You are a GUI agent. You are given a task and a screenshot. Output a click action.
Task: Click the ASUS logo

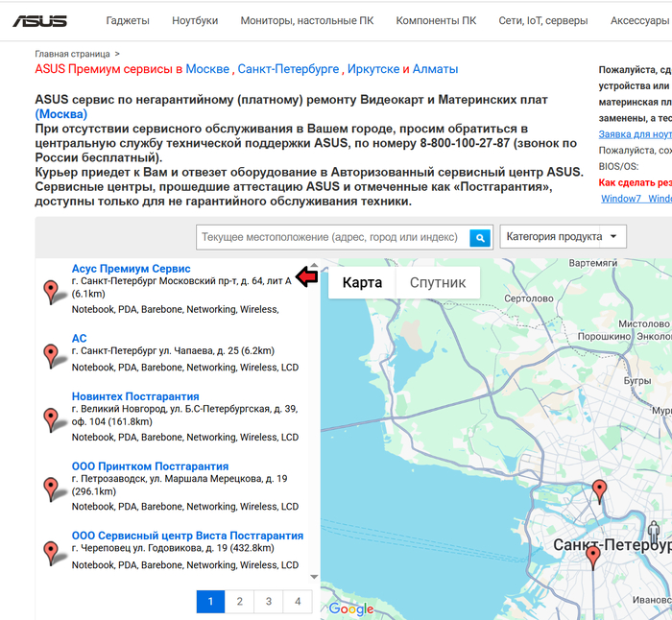(39, 20)
